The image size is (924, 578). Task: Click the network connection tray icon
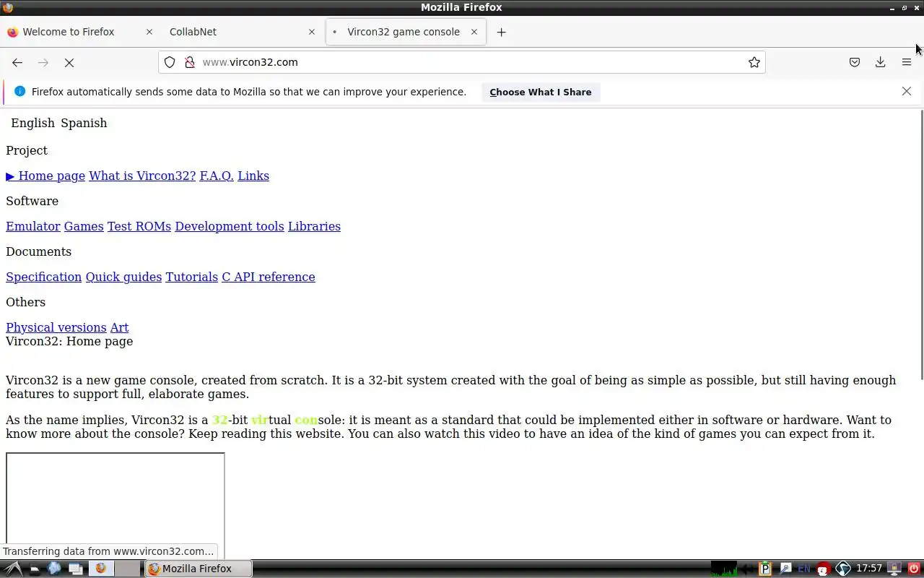(x=785, y=569)
